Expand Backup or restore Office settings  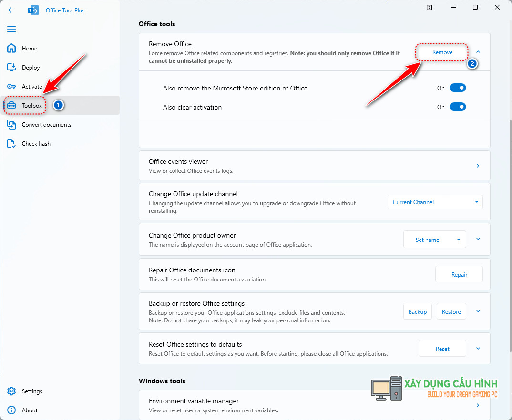tap(478, 311)
